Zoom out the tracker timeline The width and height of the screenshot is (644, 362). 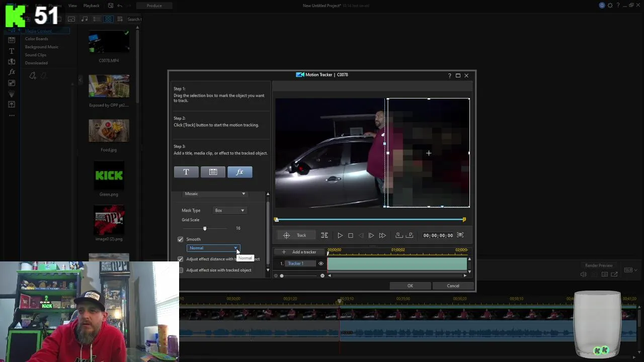pyautogui.click(x=276, y=276)
